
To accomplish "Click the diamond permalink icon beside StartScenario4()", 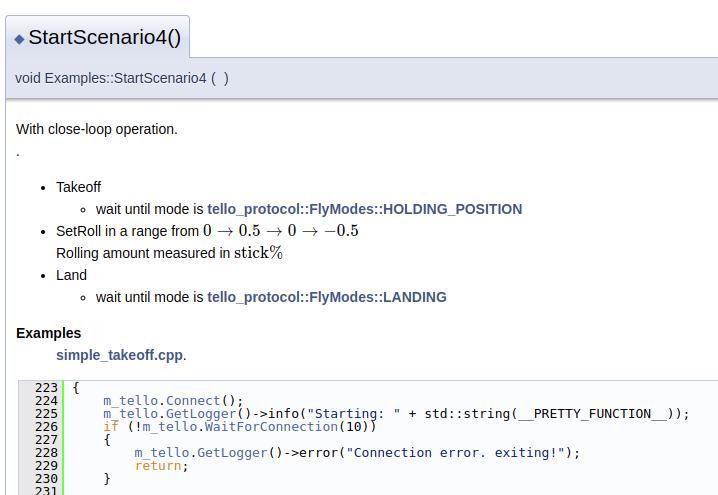I will 19,39.
